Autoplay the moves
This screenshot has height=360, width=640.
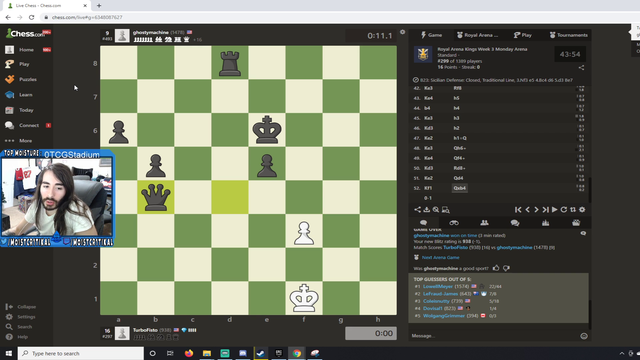[554, 209]
